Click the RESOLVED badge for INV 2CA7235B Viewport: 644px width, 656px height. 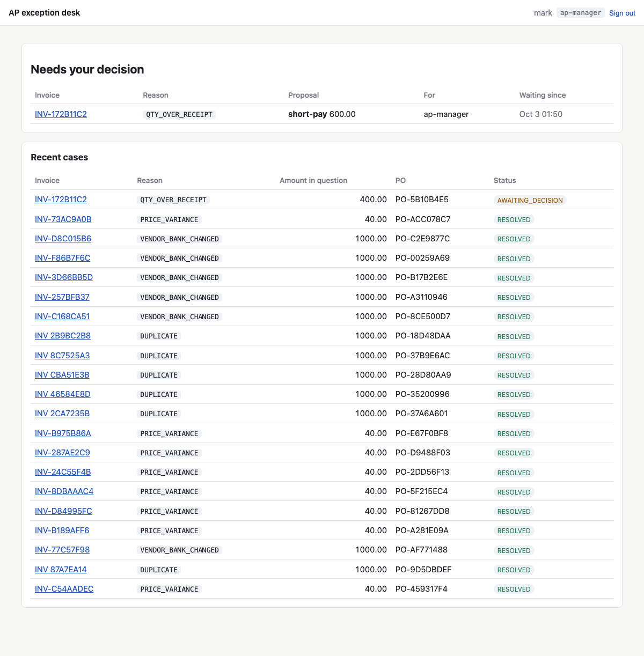514,414
